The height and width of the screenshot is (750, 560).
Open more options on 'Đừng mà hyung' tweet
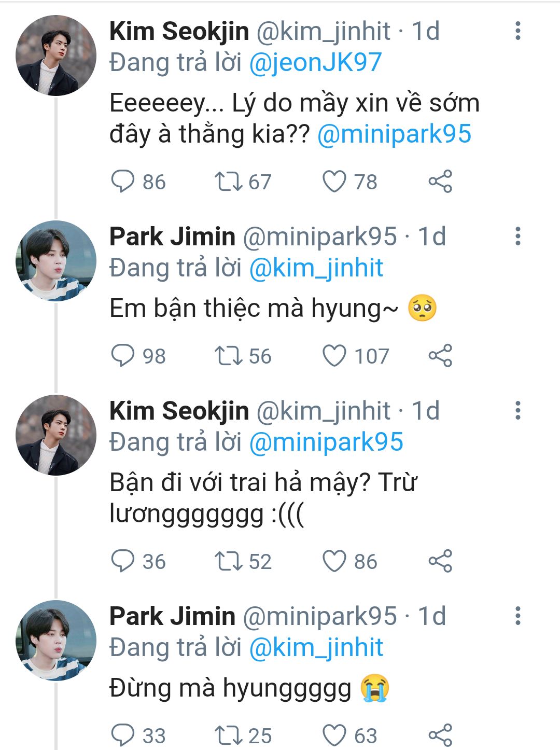pos(517,616)
